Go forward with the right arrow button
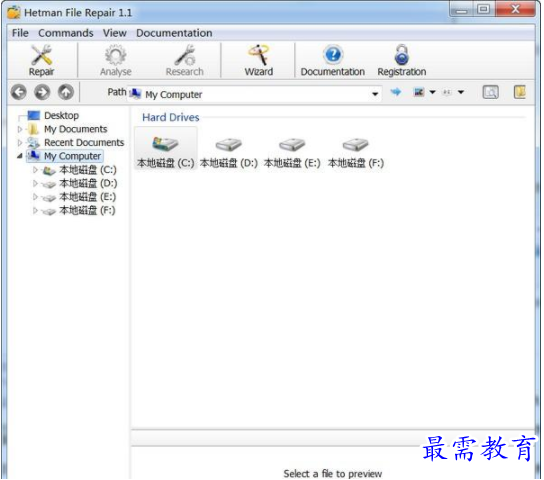Image resolution: width=544 pixels, height=480 pixels. pos(42,93)
